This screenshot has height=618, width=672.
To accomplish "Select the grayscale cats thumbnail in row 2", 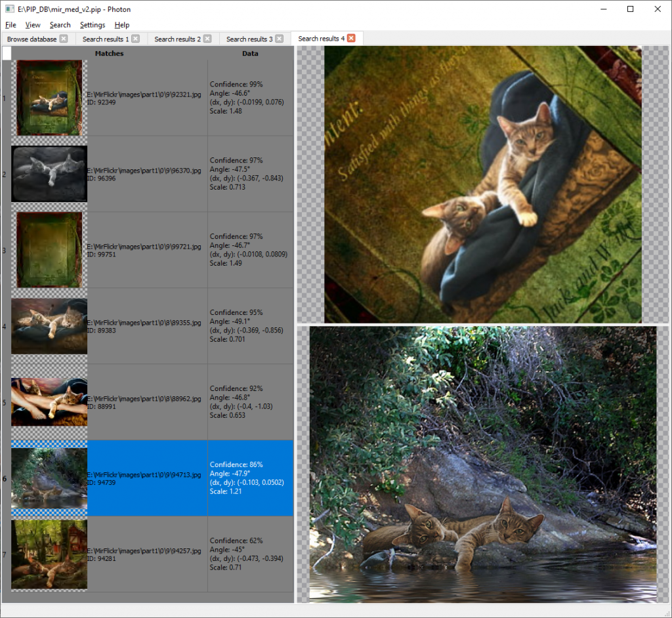I will (49, 174).
